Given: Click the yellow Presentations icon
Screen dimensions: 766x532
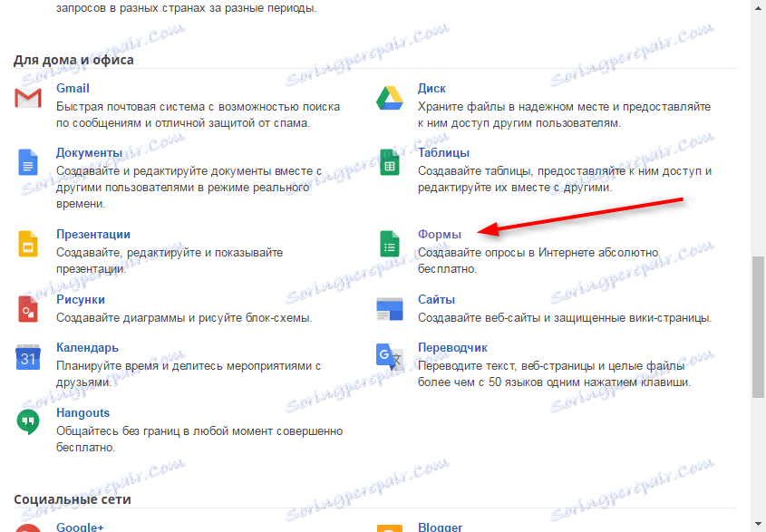Looking at the screenshot, I should (x=28, y=243).
